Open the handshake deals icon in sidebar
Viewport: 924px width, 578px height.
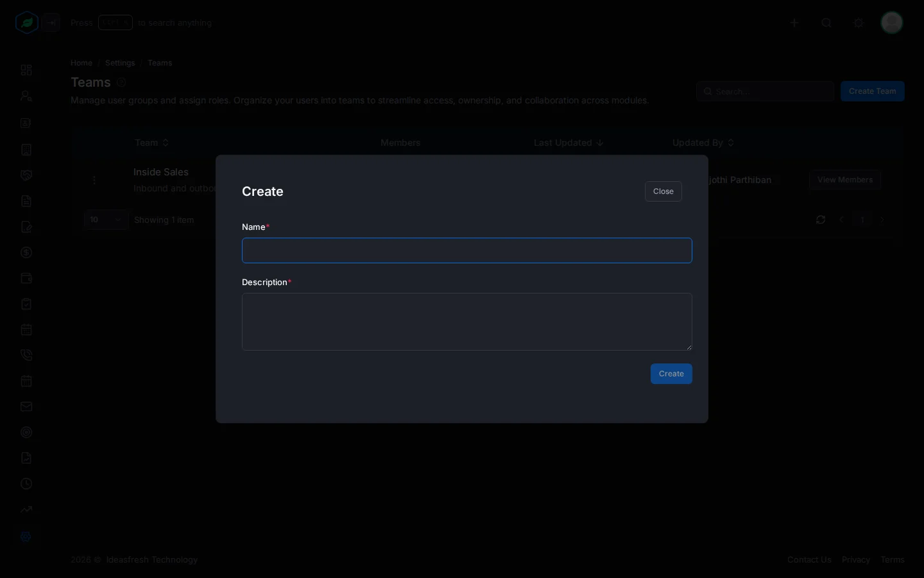coord(26,175)
